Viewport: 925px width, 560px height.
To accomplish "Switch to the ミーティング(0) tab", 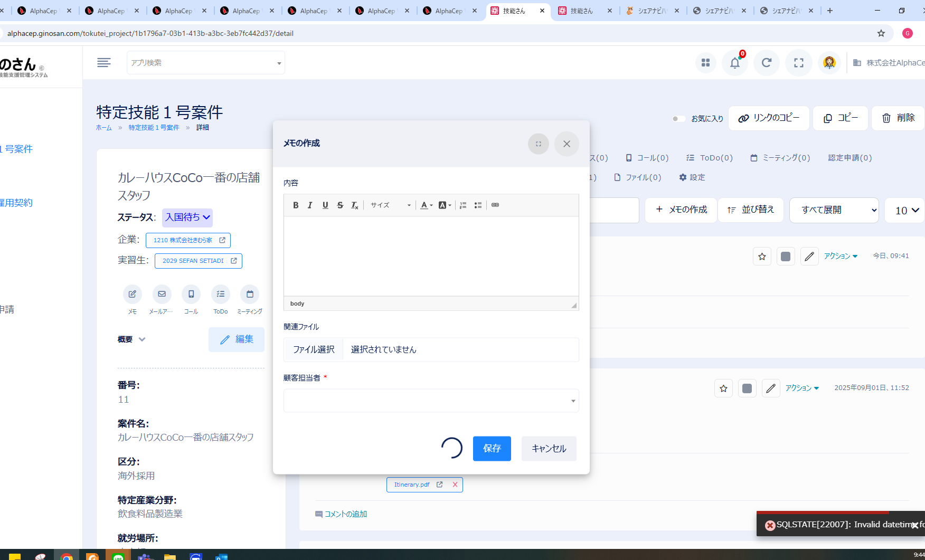I will pyautogui.click(x=780, y=158).
